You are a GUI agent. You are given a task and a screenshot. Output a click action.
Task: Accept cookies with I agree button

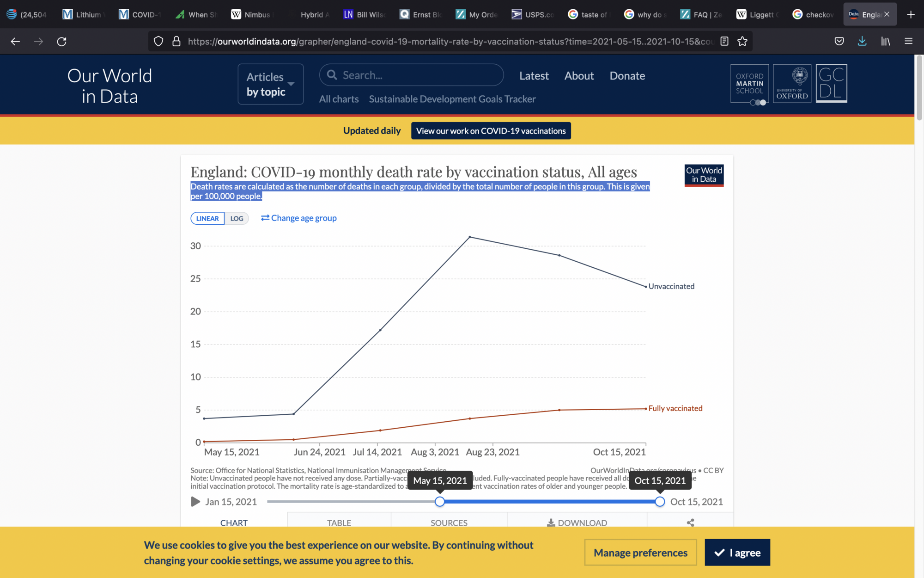pyautogui.click(x=737, y=553)
